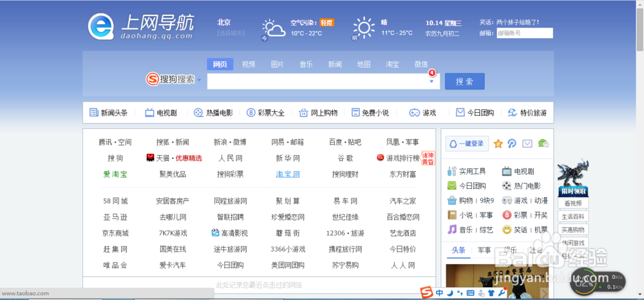Open the 新闻 search tab
Image resolution: width=644 pixels, height=300 pixels.
(x=335, y=64)
